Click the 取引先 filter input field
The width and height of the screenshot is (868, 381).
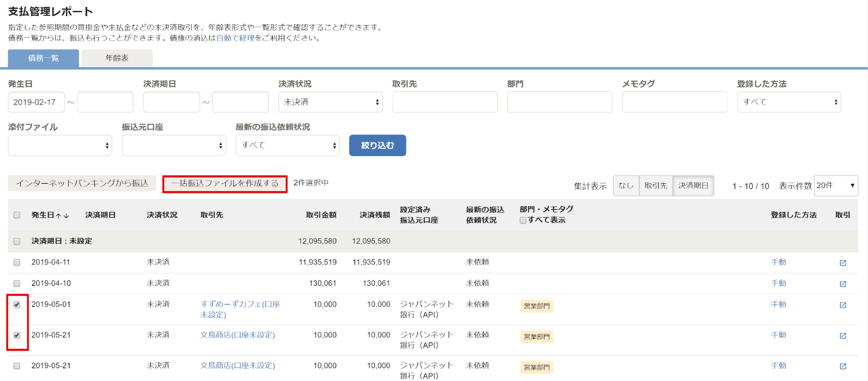[x=445, y=102]
